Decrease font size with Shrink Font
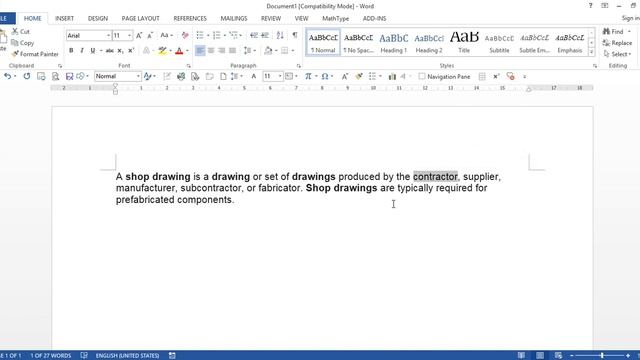The width and height of the screenshot is (640, 360). [x=150, y=36]
